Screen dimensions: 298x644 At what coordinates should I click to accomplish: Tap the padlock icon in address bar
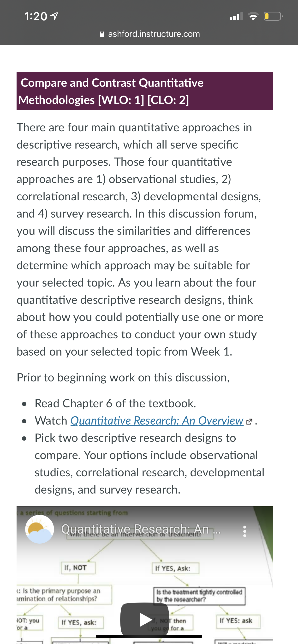[x=102, y=34]
